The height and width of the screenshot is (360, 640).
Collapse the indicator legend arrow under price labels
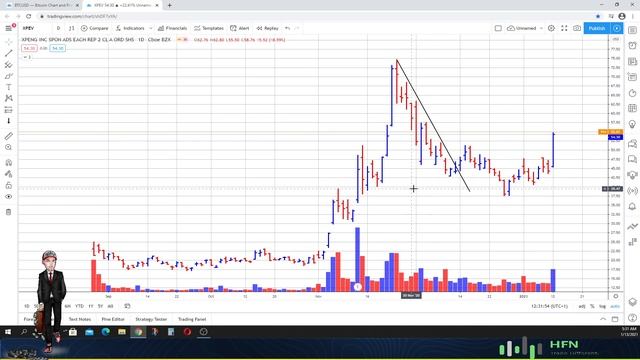(x=27, y=57)
